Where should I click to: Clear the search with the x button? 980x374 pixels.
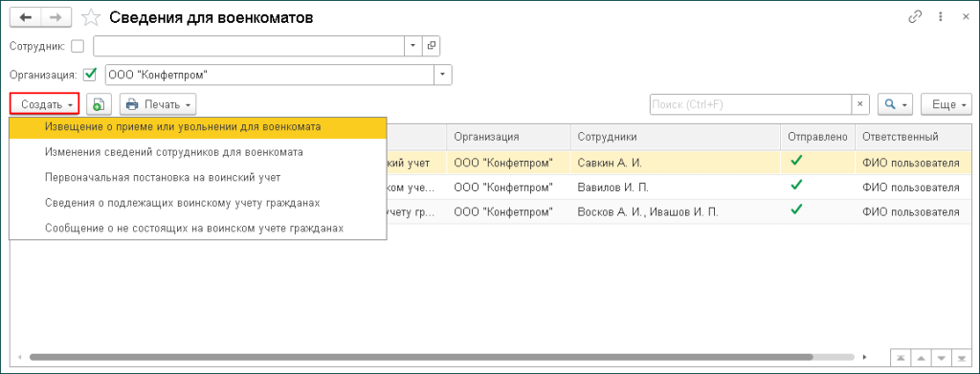tap(860, 104)
